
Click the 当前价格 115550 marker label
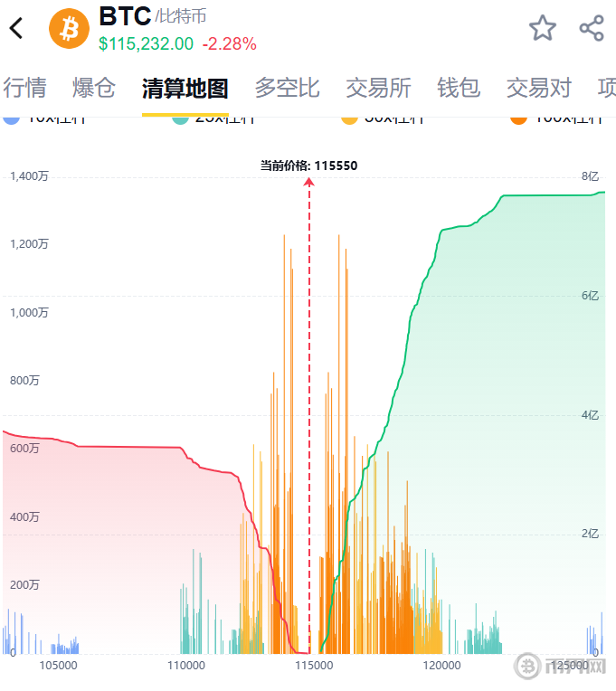point(308,166)
